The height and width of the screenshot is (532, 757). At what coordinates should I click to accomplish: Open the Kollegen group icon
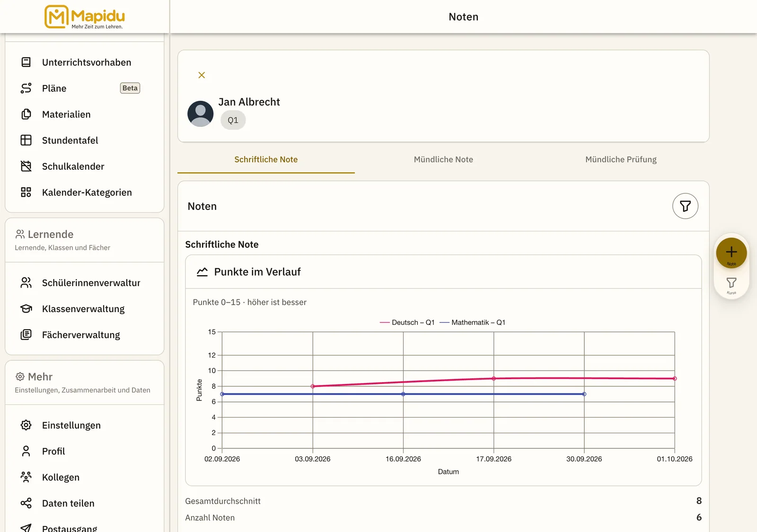pos(26,477)
